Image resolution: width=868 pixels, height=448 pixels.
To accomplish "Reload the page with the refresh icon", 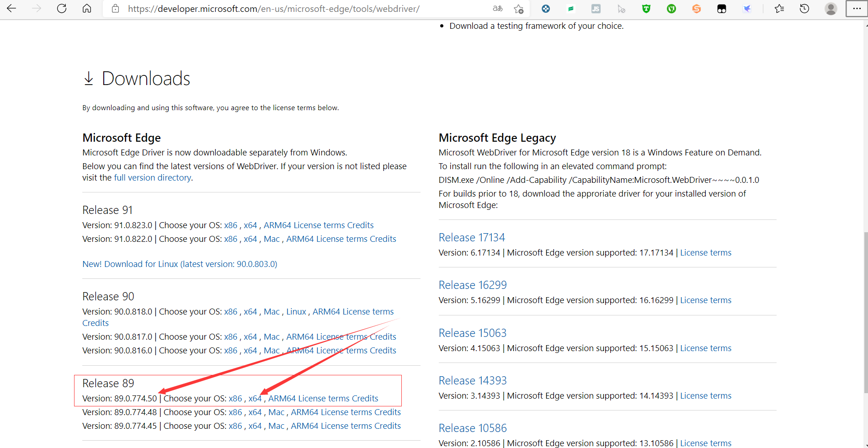I will pyautogui.click(x=62, y=9).
